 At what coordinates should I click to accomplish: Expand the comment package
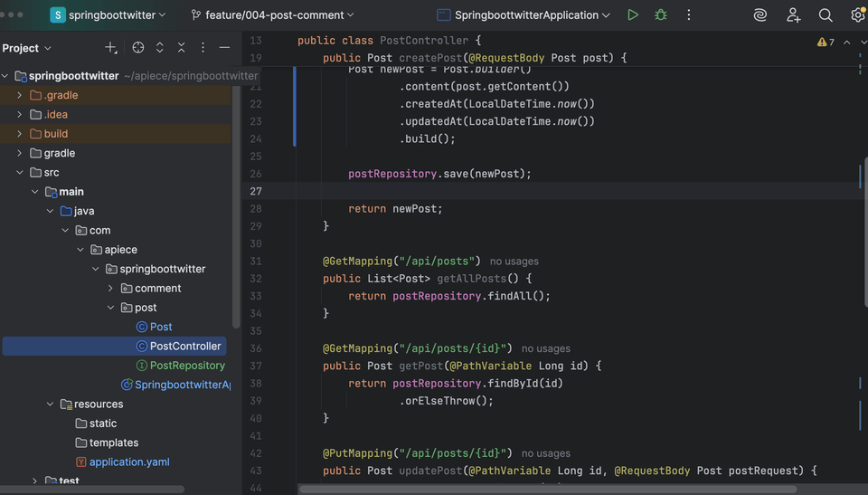pyautogui.click(x=110, y=289)
